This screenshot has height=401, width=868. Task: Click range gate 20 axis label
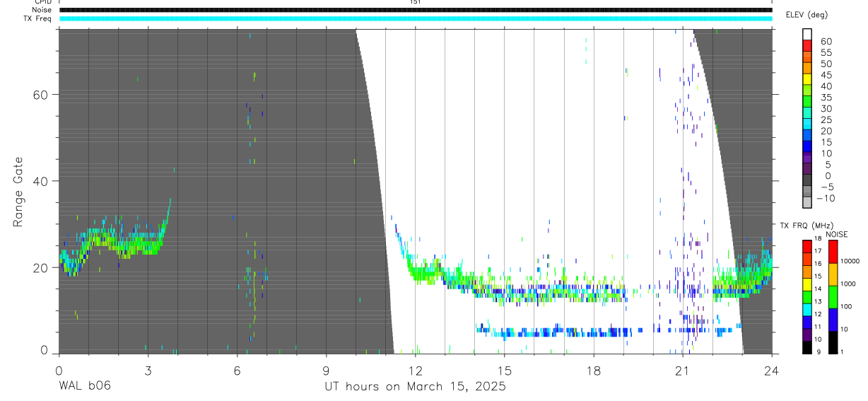point(38,267)
